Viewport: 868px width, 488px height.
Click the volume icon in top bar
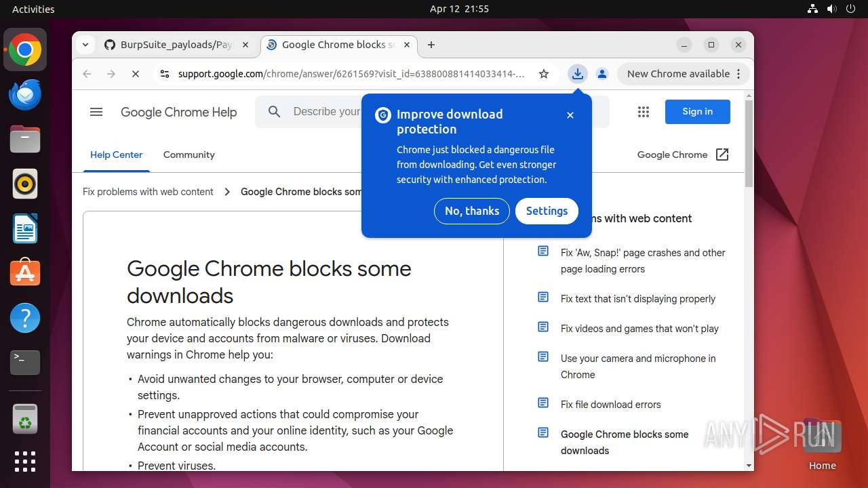click(x=831, y=9)
